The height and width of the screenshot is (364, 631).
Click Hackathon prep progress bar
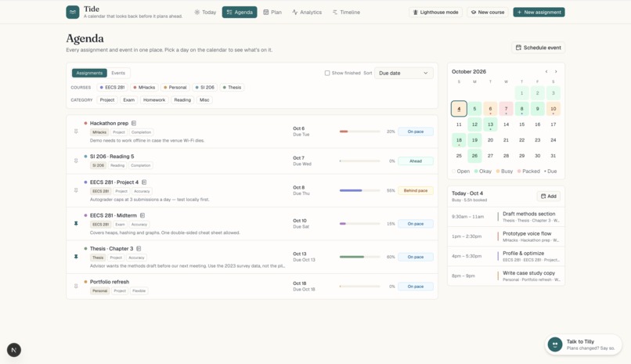tap(360, 132)
